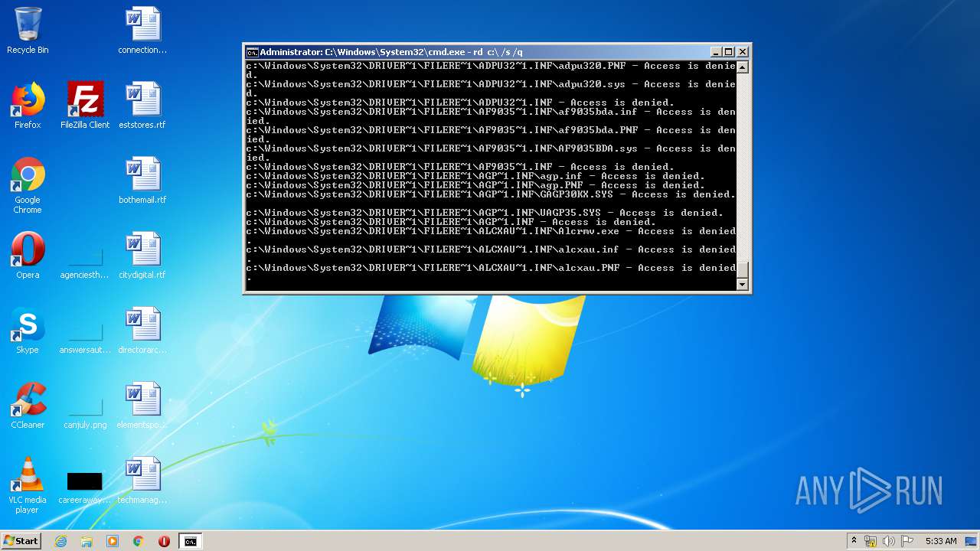Select the eststores.rtf document
980x551 pixels.
pos(142,106)
